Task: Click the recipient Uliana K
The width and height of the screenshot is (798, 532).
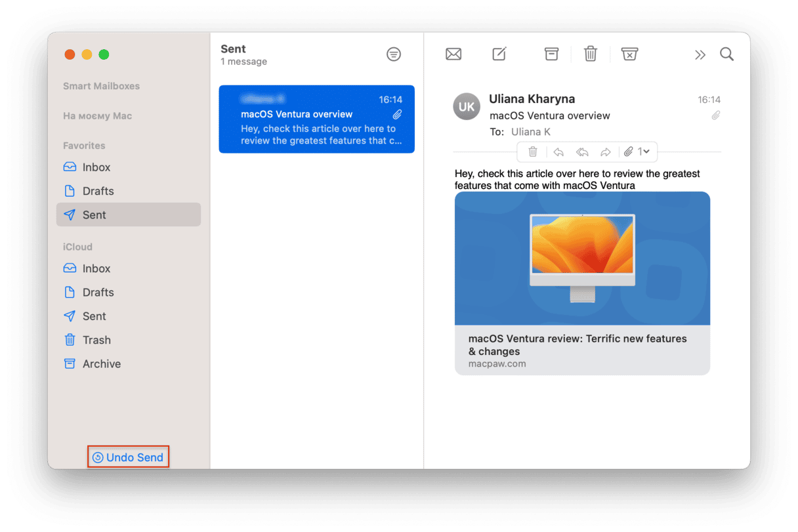Action: 531,132
